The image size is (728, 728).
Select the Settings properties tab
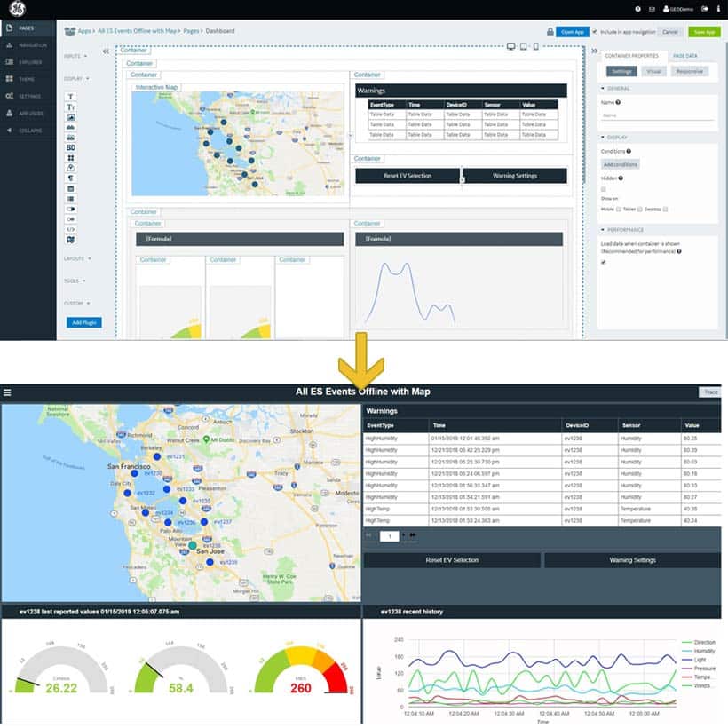tap(621, 72)
